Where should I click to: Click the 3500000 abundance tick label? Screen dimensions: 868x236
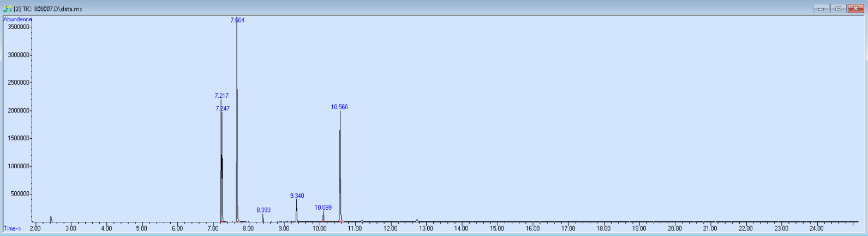[19, 27]
